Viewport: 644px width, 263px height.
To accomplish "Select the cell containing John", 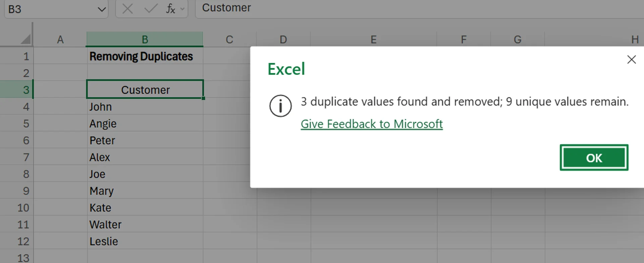I will (145, 107).
